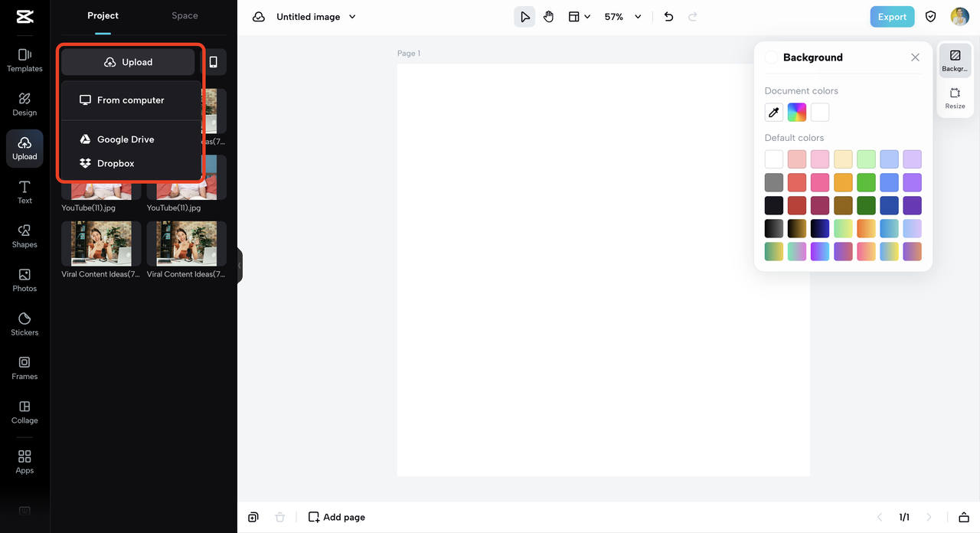Open the Photos sidebar panel
Viewport: 980px width, 533px height.
point(24,280)
